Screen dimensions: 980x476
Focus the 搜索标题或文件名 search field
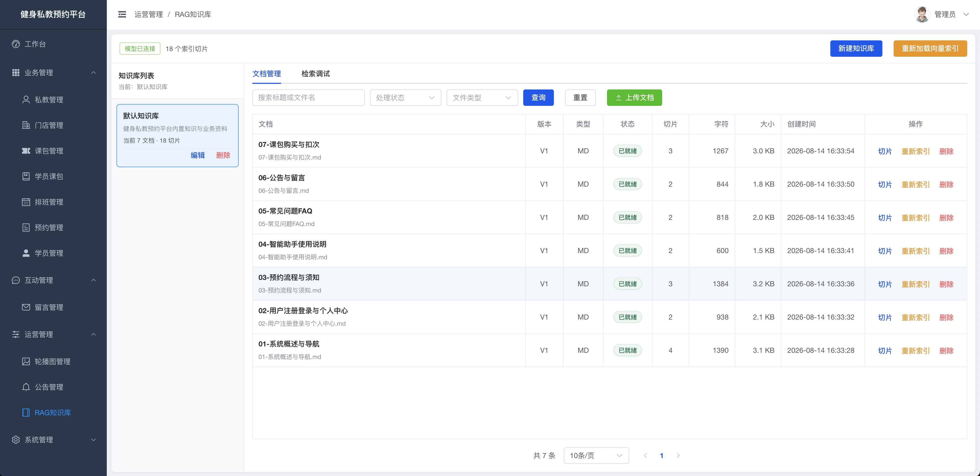pyautogui.click(x=309, y=97)
